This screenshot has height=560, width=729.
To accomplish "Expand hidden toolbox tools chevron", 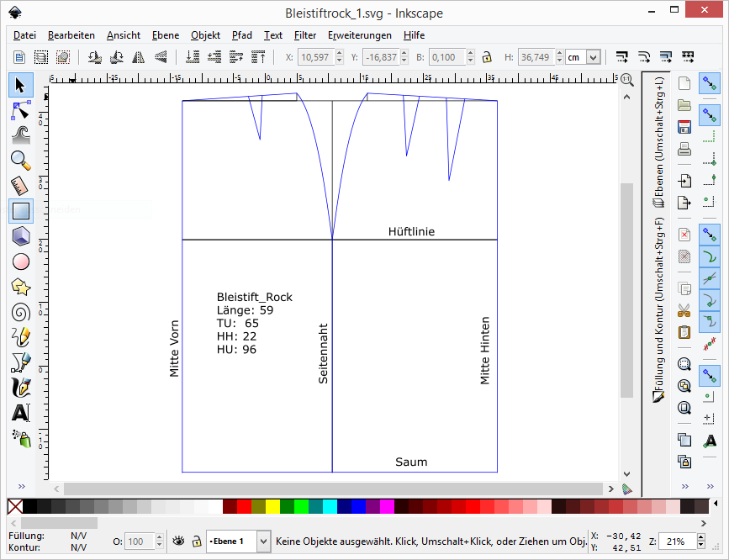I will click(x=21, y=487).
